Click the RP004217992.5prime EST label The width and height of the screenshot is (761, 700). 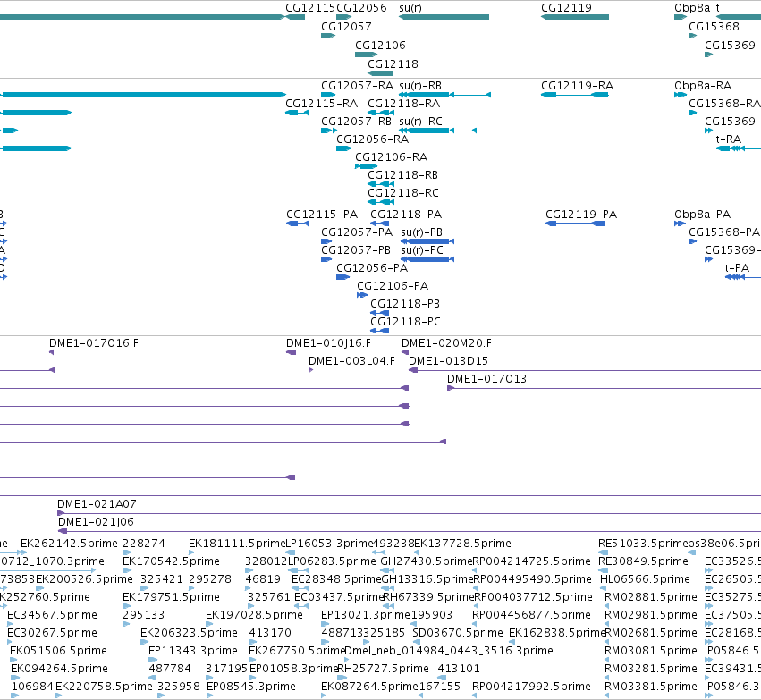pyautogui.click(x=531, y=687)
